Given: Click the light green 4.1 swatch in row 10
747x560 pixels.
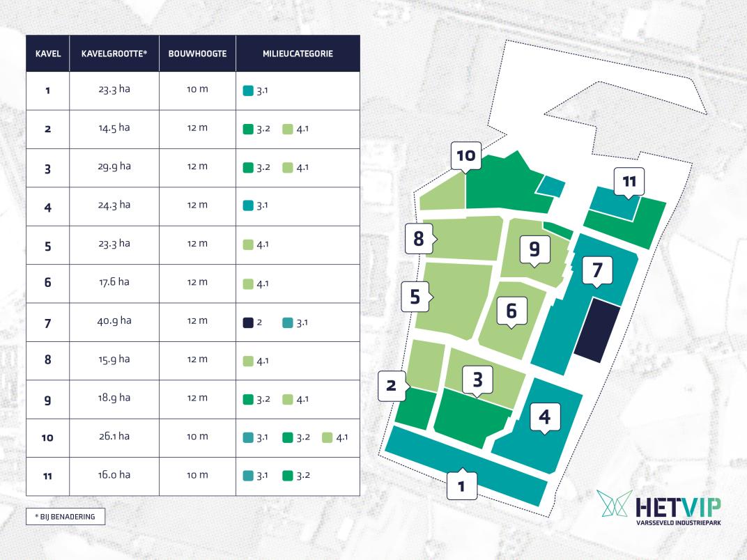Looking at the screenshot, I should (327, 437).
